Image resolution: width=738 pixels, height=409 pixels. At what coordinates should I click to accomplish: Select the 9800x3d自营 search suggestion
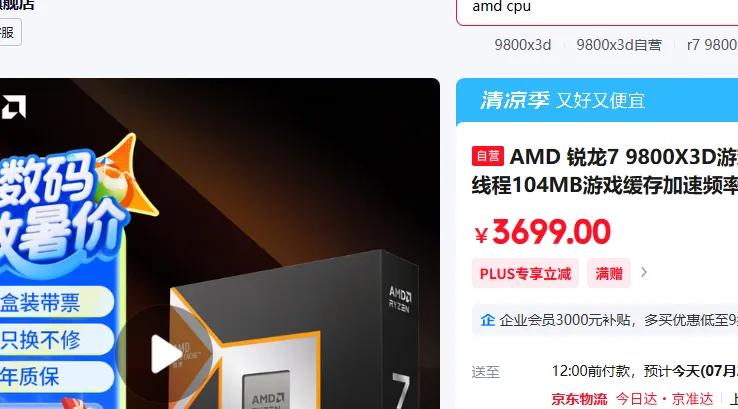619,45
